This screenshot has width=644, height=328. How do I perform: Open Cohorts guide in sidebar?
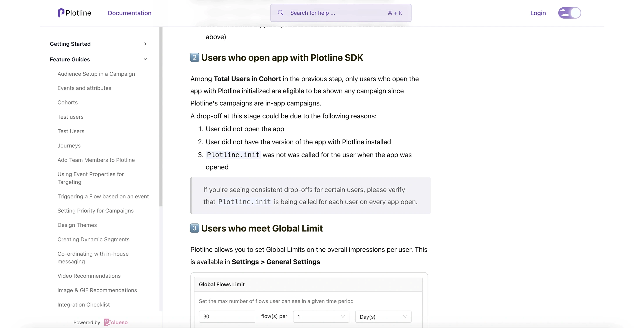68,103
